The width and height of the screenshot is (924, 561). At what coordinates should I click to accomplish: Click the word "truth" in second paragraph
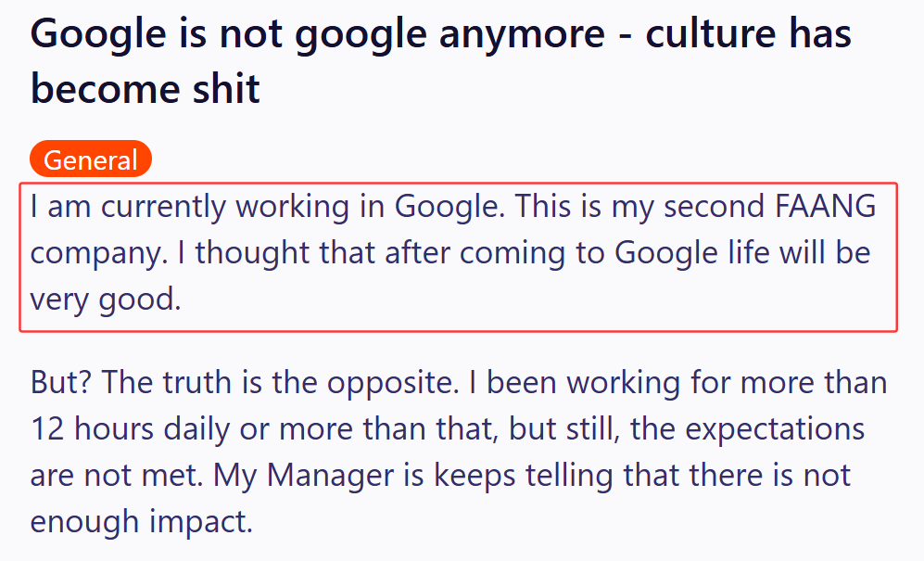[197, 382]
